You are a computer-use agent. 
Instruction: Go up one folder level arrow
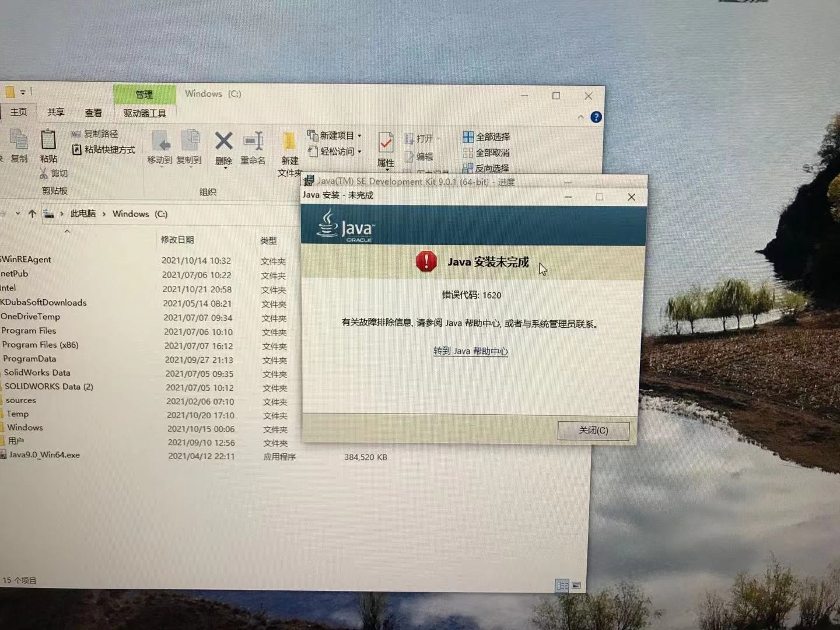point(32,214)
